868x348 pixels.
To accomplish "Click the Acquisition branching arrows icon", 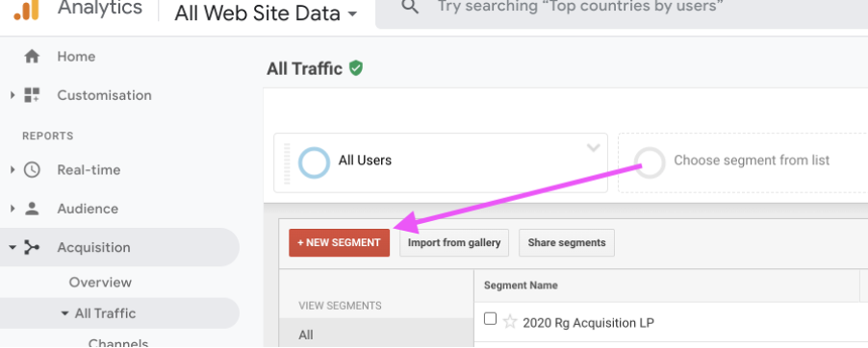I will (32, 247).
